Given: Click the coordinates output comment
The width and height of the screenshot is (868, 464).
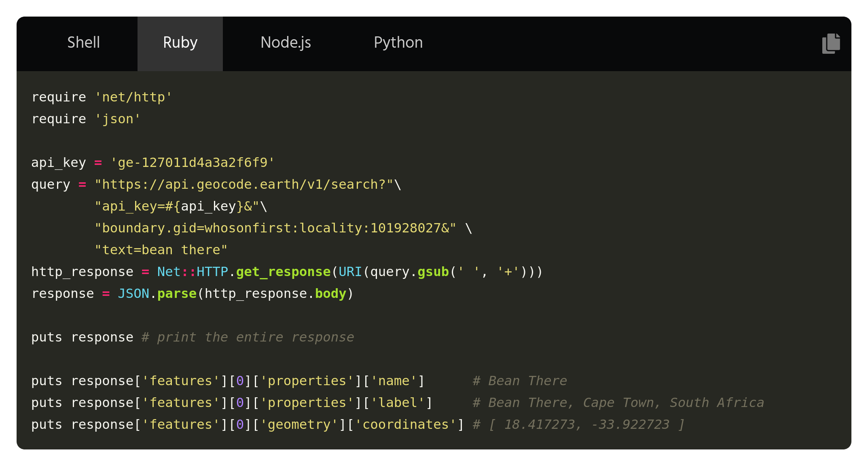Looking at the screenshot, I should click(x=578, y=424).
